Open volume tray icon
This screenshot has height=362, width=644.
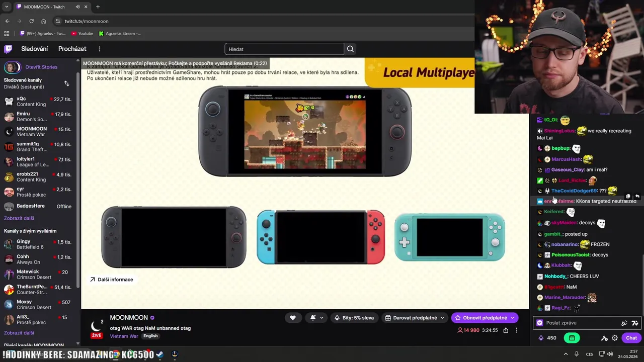click(610, 354)
